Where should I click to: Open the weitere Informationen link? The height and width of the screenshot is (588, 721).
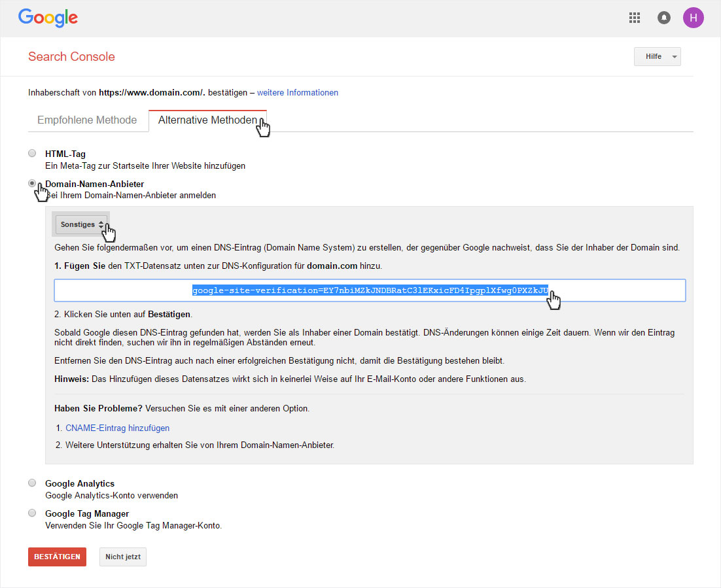(x=298, y=93)
